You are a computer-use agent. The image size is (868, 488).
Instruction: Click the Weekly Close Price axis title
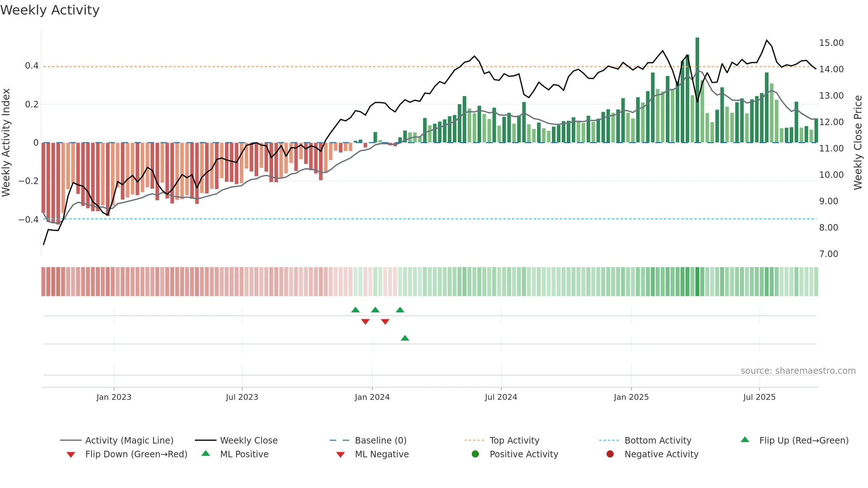point(858,142)
